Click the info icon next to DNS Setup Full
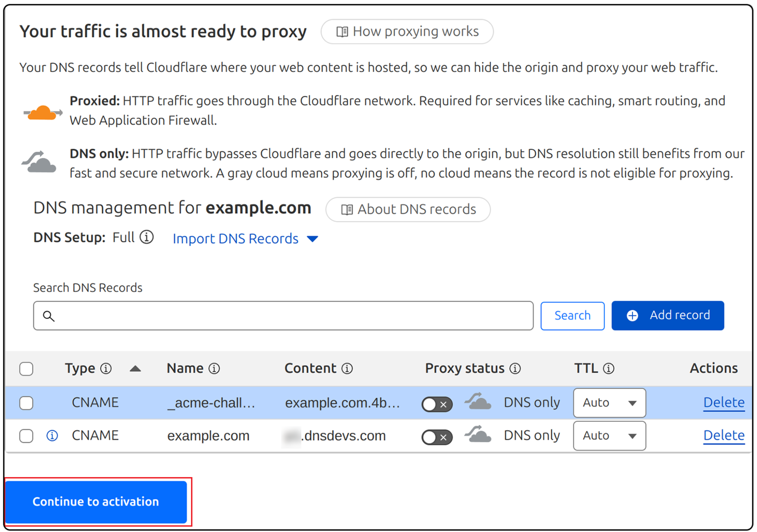Screen dimensions: 757x532 coord(147,237)
